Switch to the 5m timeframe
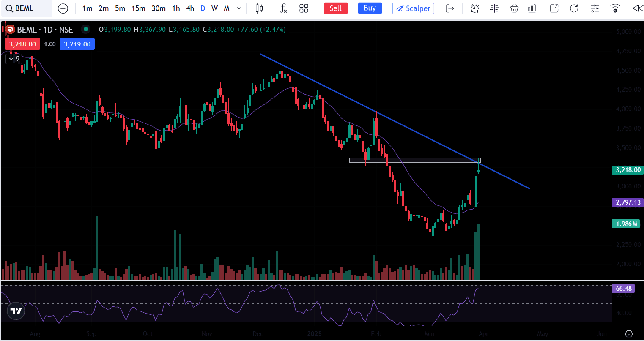Viewport: 644px width, 341px height. [x=120, y=8]
